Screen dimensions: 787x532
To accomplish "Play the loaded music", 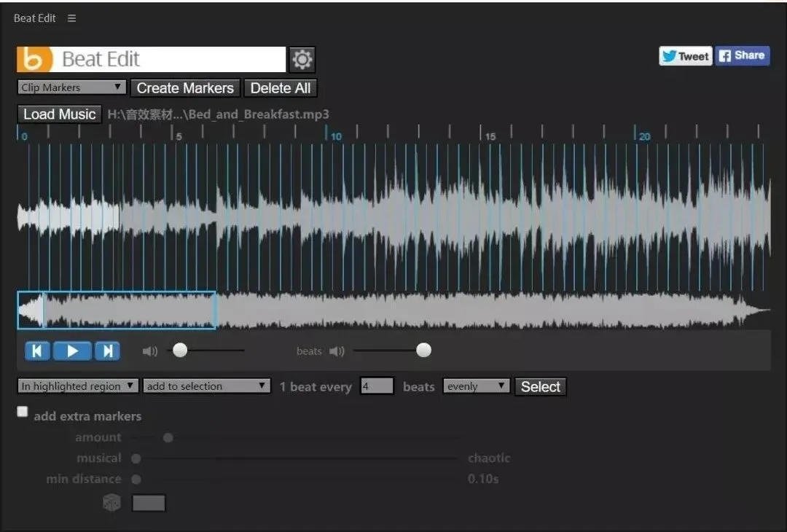I will (72, 351).
